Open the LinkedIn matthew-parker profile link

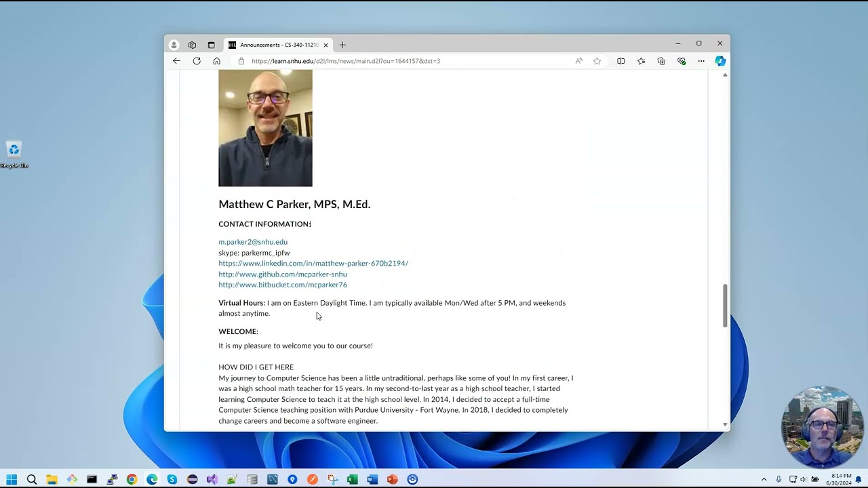coord(313,264)
